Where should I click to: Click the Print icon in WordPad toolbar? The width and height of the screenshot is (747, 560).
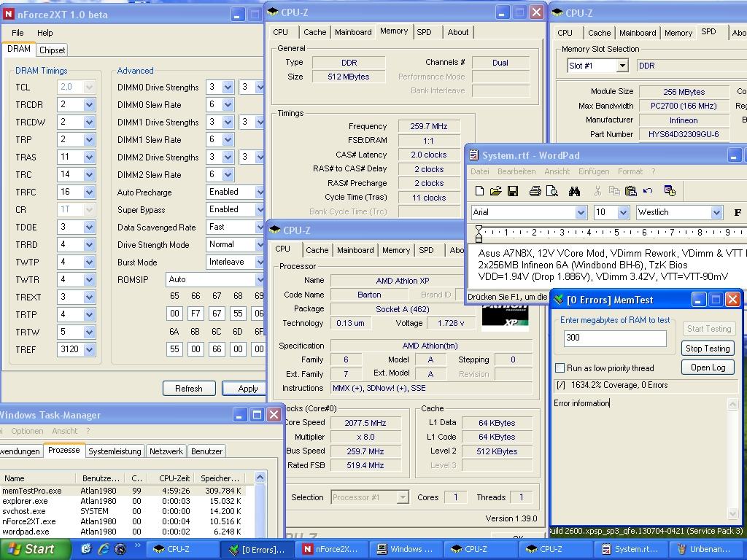pos(535,191)
